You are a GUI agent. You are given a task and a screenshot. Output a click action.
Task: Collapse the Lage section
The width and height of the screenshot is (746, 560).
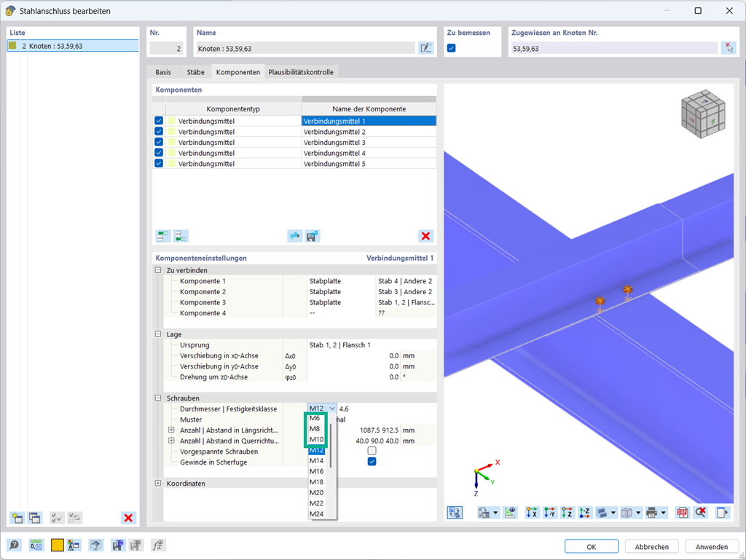click(x=158, y=334)
